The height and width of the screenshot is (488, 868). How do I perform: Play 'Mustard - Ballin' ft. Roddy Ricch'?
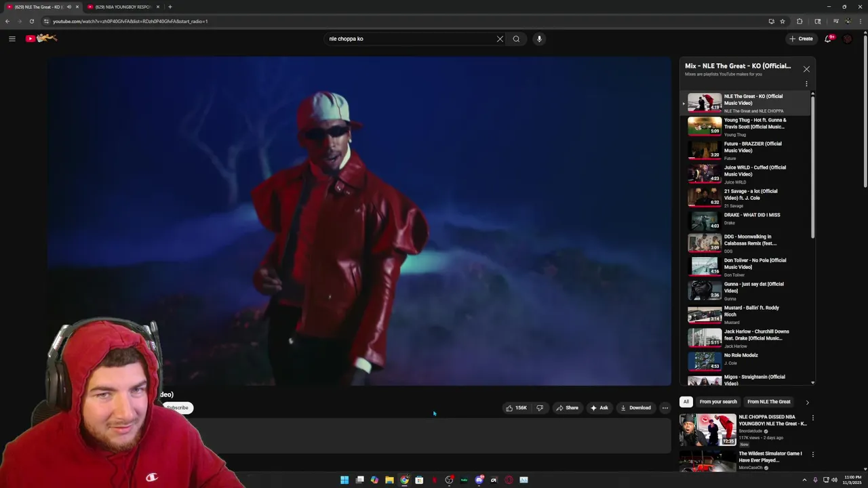coord(745,314)
